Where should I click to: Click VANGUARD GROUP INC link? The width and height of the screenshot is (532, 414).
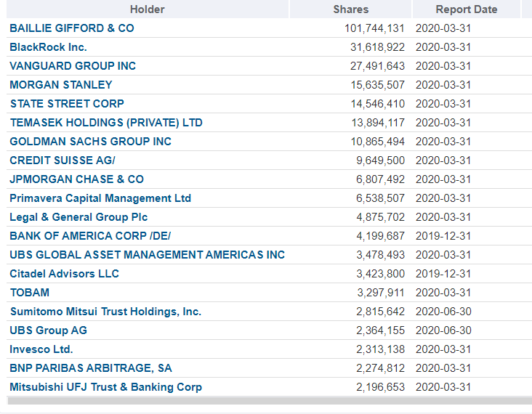click(x=73, y=66)
